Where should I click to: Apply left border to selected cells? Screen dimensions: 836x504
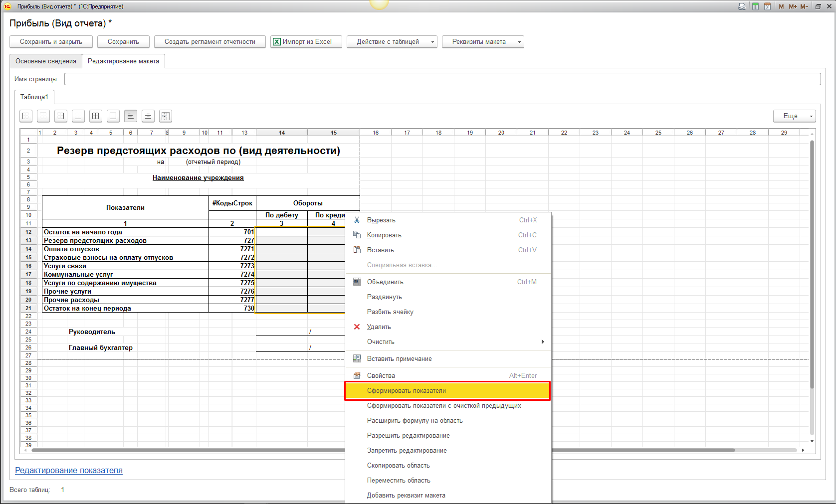[x=26, y=116]
